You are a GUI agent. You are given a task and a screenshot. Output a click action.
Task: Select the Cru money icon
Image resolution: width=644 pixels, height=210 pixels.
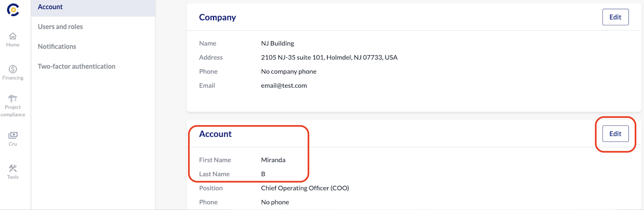(13, 135)
